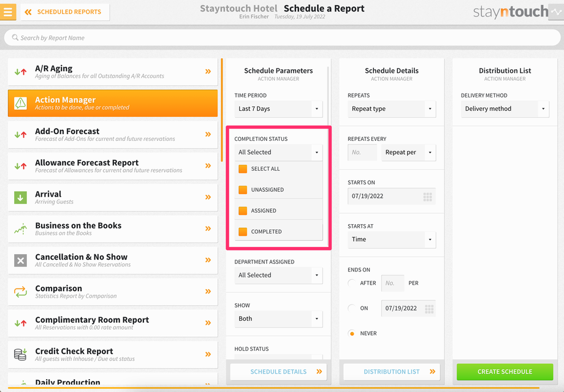Viewport: 564px width, 392px height.
Task: Click the chevron on Allowance Forecast Report row
Action: coord(208,165)
